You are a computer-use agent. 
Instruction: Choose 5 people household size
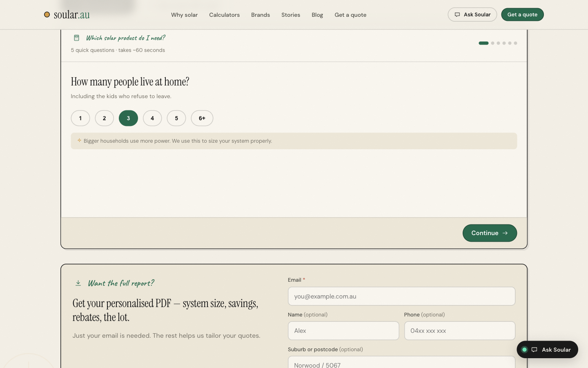(176, 118)
